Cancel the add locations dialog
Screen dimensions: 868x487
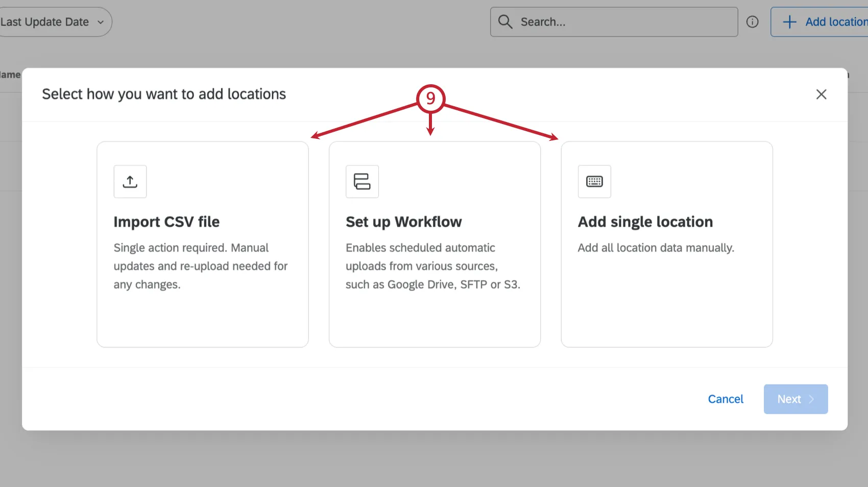726,399
